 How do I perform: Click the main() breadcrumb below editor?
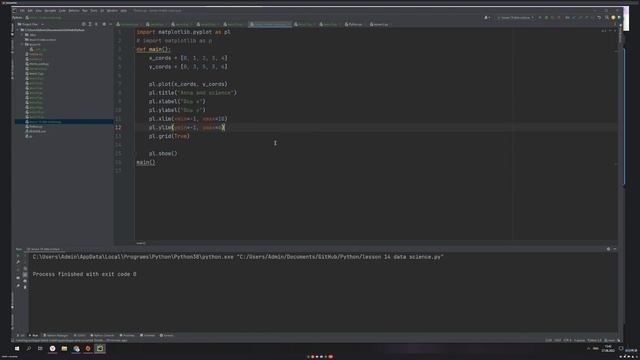(x=141, y=243)
